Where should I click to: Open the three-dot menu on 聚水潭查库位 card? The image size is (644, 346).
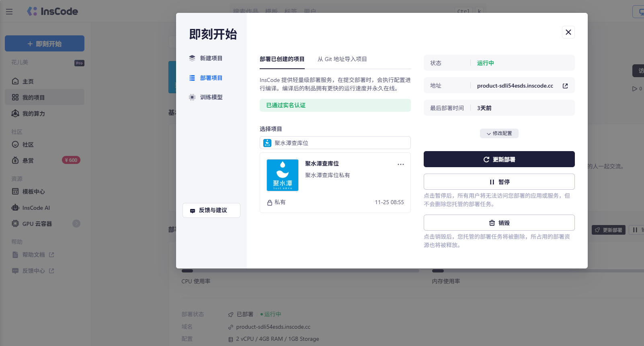click(401, 164)
